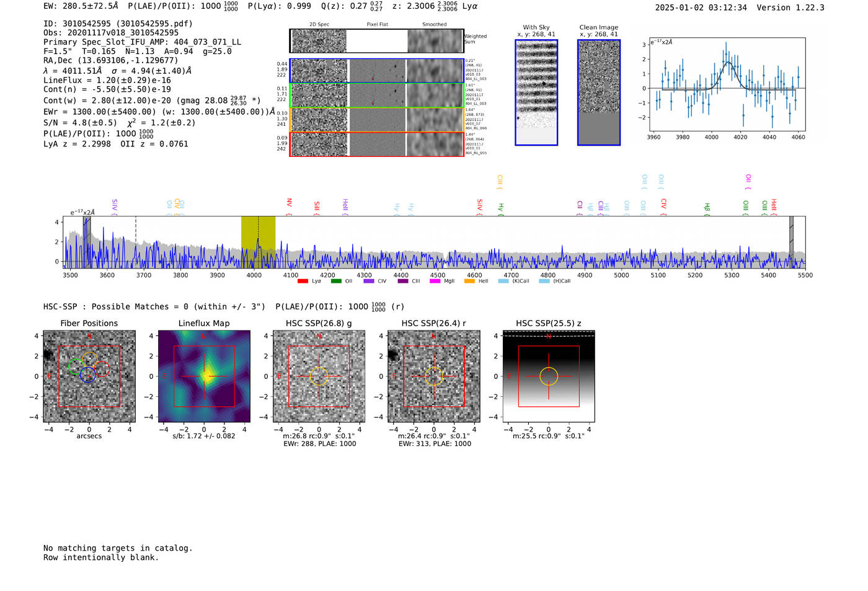Click the Gaussian line-fit plot

(x=727, y=85)
